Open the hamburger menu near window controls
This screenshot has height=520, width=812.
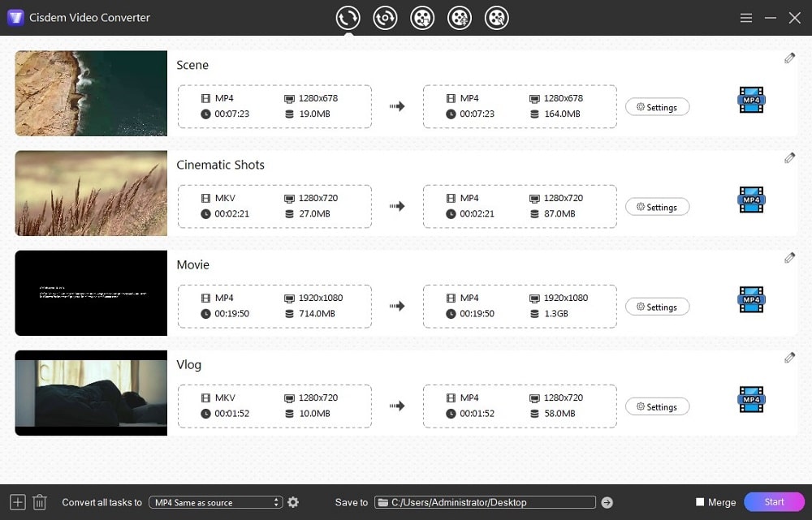pos(745,17)
